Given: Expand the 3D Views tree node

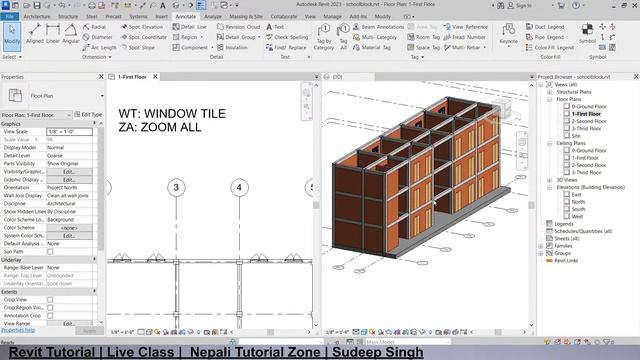Looking at the screenshot, I should [549, 180].
